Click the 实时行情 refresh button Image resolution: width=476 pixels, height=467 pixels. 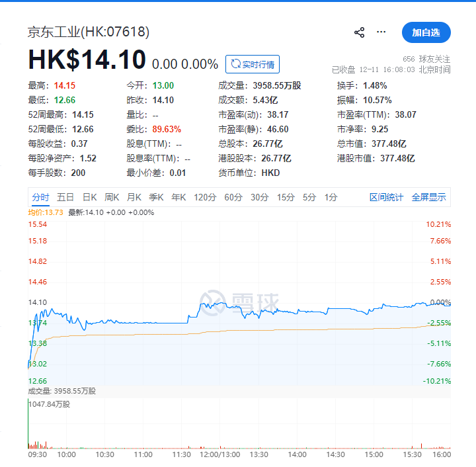(x=253, y=64)
